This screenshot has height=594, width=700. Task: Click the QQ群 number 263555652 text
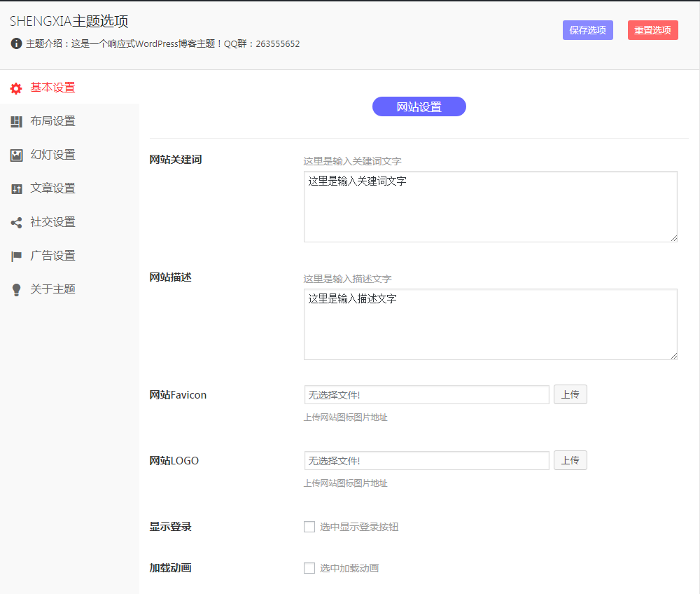(x=278, y=43)
